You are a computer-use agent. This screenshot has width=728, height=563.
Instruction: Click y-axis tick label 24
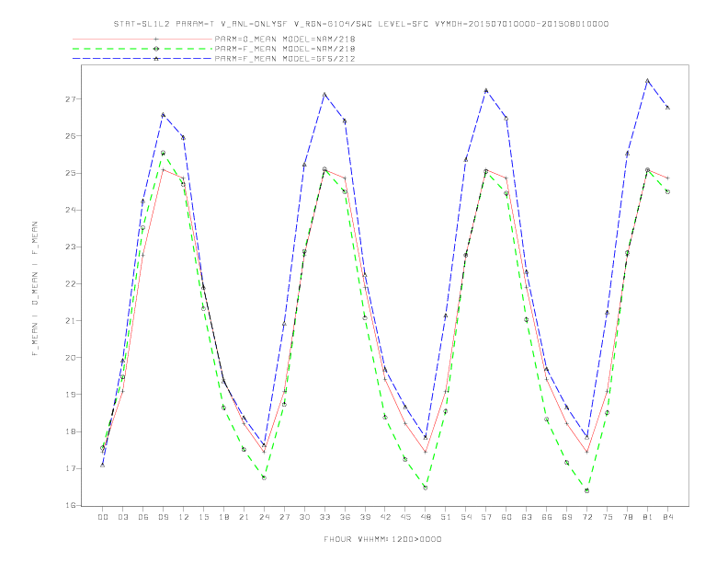[71, 210]
